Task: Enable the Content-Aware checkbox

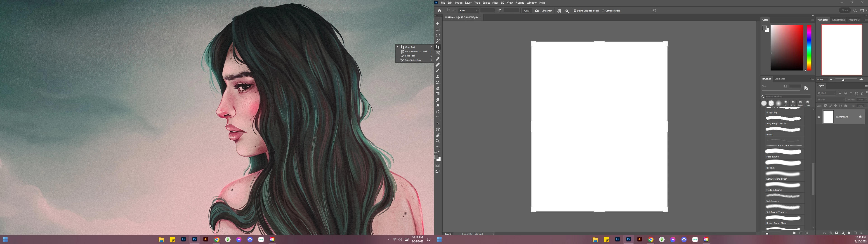Action: point(603,11)
